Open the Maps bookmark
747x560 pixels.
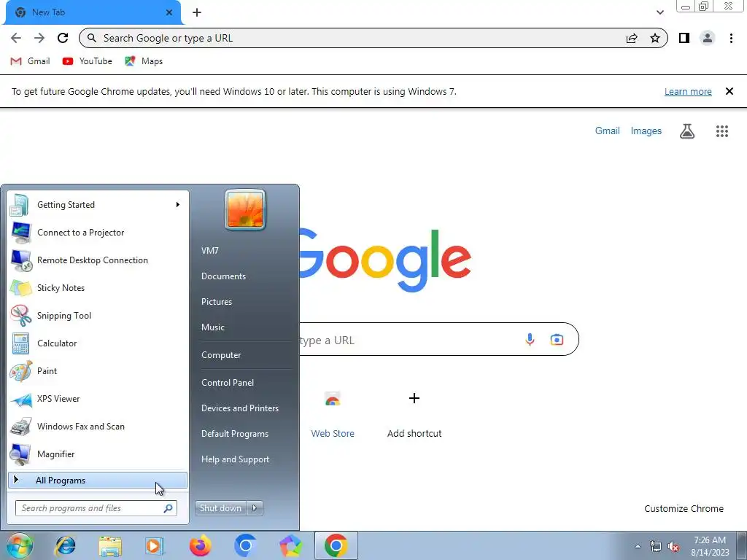point(144,61)
